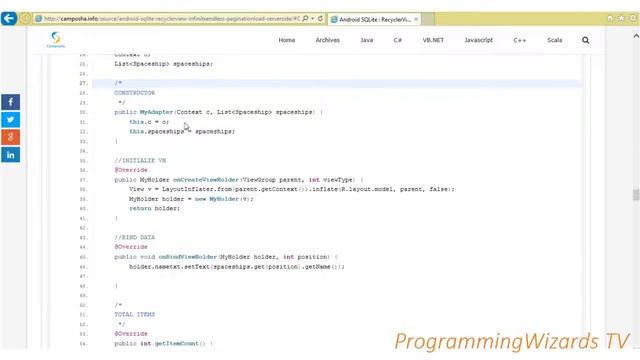Click the browser Home icon
640x360 pixels.
tap(610, 18)
